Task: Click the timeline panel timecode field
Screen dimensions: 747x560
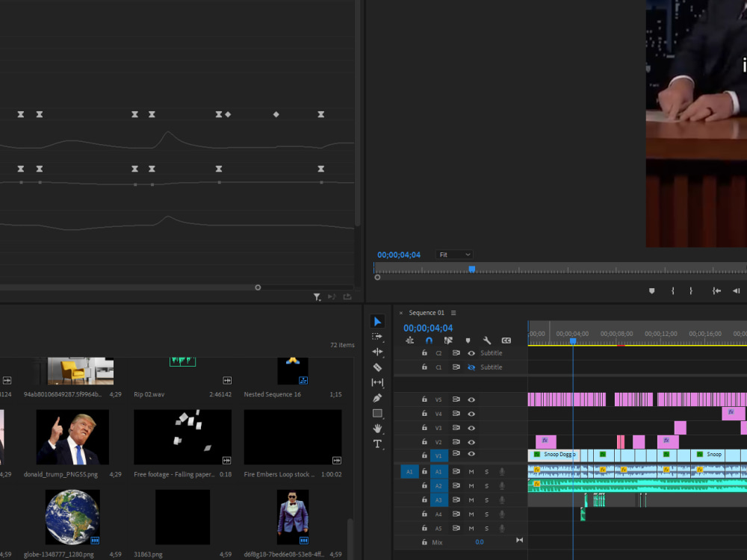Action: point(428,328)
